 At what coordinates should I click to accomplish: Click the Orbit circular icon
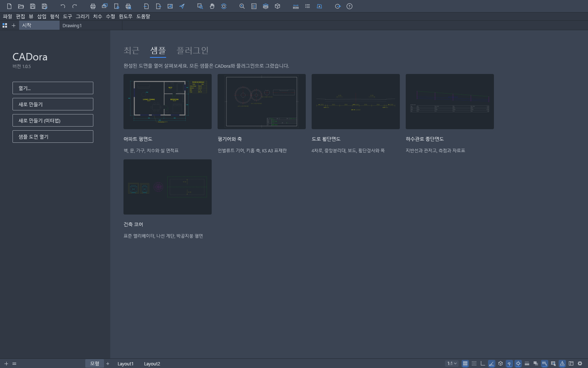pos(224,6)
